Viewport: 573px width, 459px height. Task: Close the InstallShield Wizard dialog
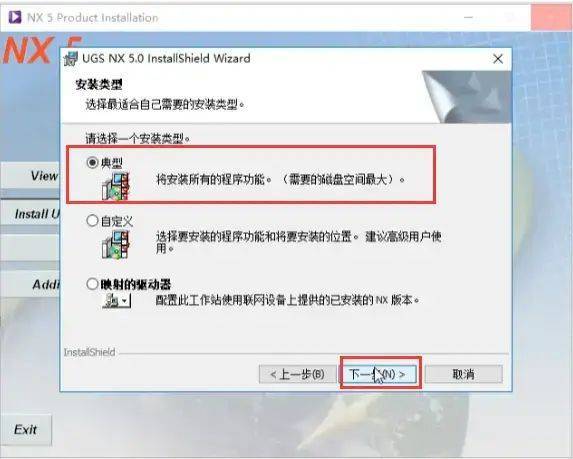(498, 59)
